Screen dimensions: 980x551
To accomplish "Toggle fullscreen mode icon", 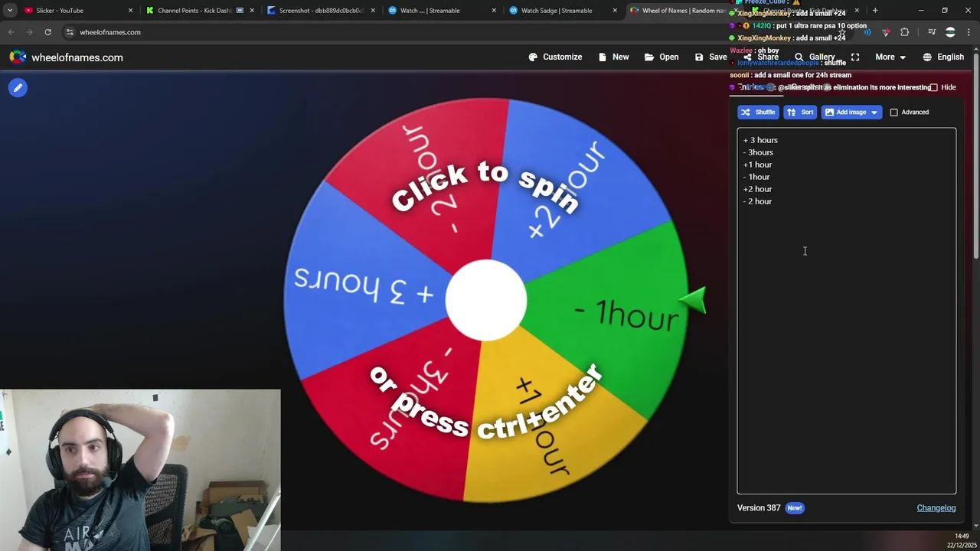I will pos(855,57).
